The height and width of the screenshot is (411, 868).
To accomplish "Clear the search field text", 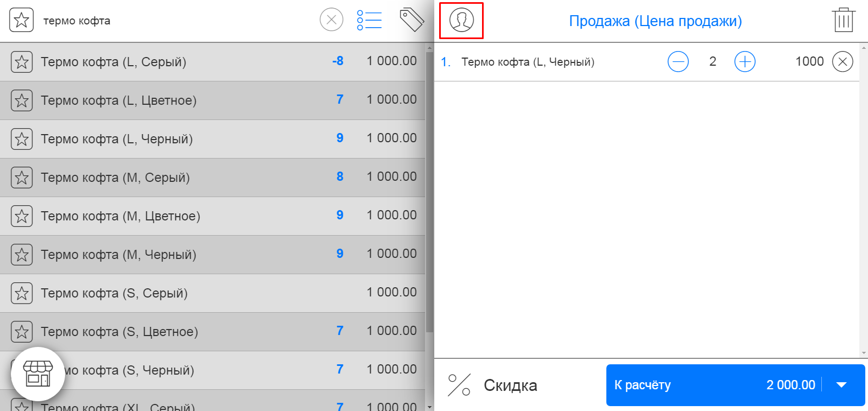I will [x=331, y=21].
